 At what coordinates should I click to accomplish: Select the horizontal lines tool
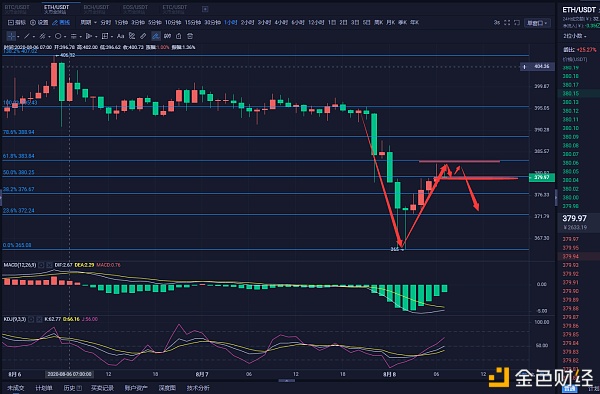point(74,36)
